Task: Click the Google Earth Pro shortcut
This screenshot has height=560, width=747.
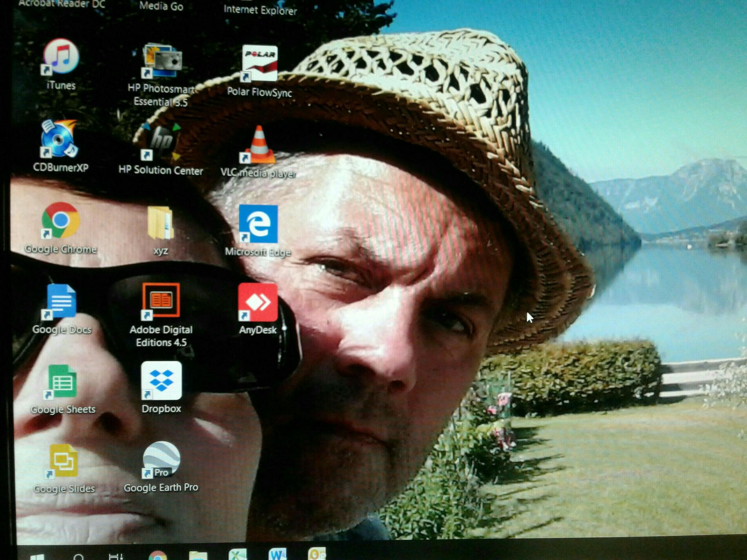Action: 161,459
